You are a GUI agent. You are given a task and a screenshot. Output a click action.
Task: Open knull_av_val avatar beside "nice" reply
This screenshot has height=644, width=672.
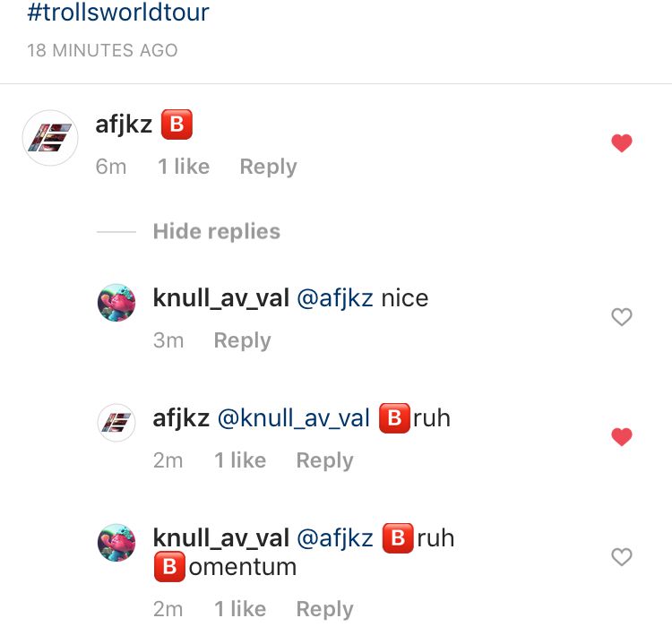(116, 303)
